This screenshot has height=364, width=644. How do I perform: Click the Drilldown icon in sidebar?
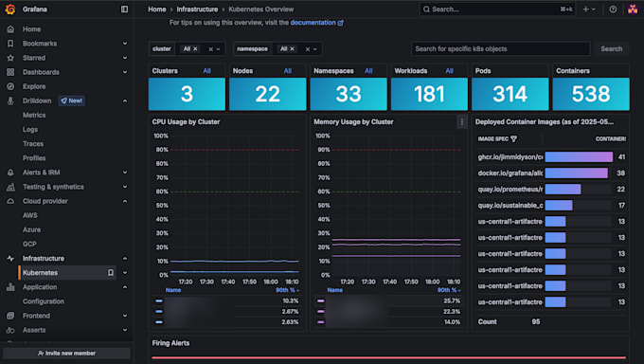pos(10,100)
